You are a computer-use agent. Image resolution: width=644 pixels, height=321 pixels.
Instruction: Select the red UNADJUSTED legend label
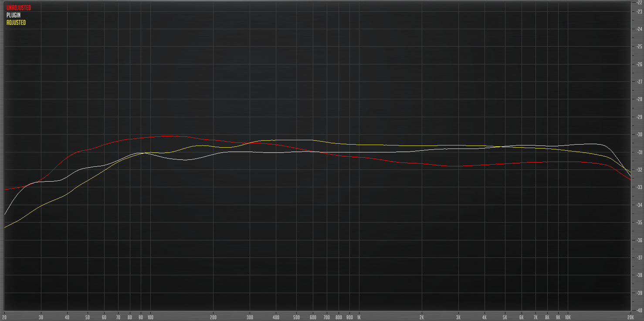19,8
